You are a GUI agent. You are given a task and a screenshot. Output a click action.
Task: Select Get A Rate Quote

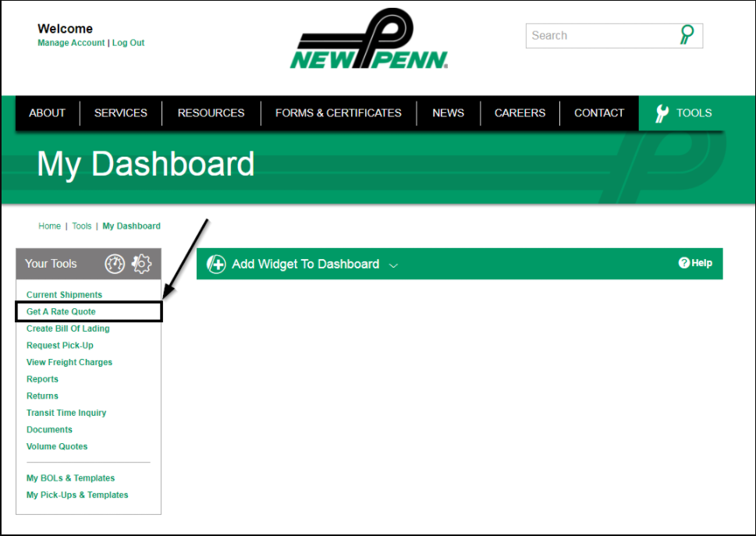tap(61, 311)
